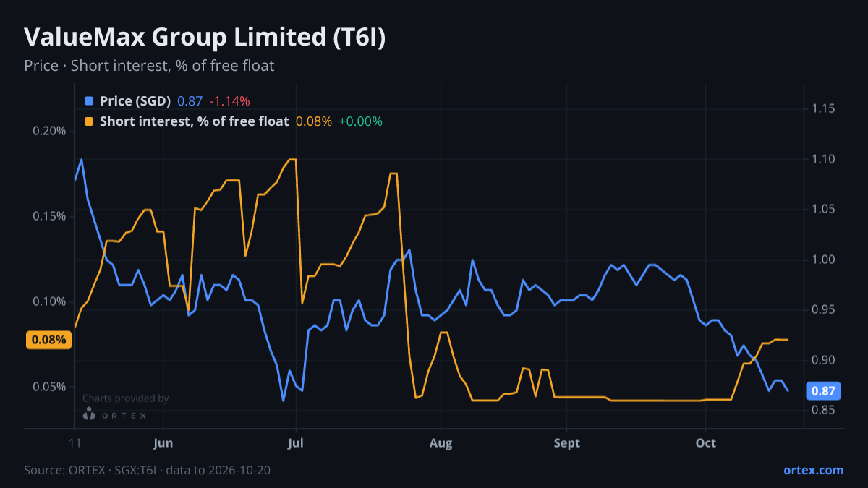Screen dimensions: 868x488
Task: Click the 0.10% left axis label
Action: pyautogui.click(x=49, y=301)
